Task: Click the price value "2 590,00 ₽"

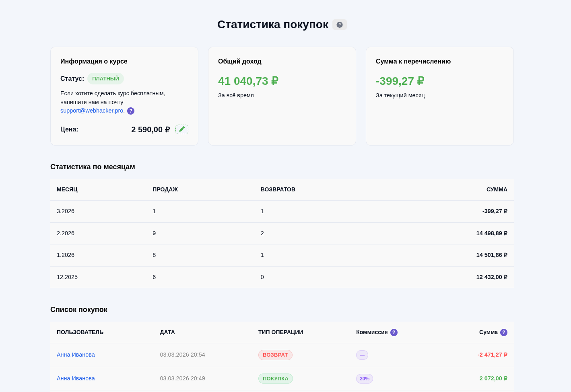Action: point(150,129)
